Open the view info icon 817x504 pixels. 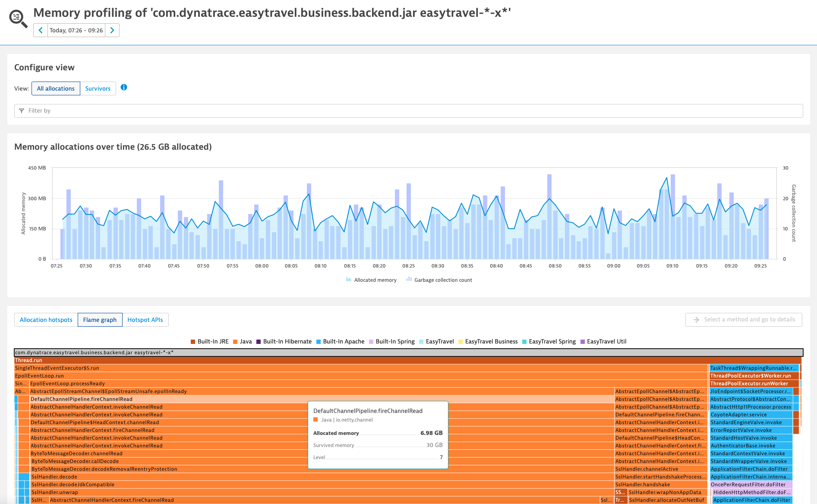(124, 87)
